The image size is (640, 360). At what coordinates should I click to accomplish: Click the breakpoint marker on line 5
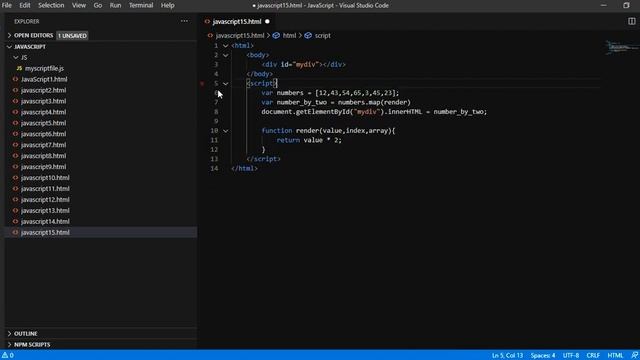click(202, 84)
